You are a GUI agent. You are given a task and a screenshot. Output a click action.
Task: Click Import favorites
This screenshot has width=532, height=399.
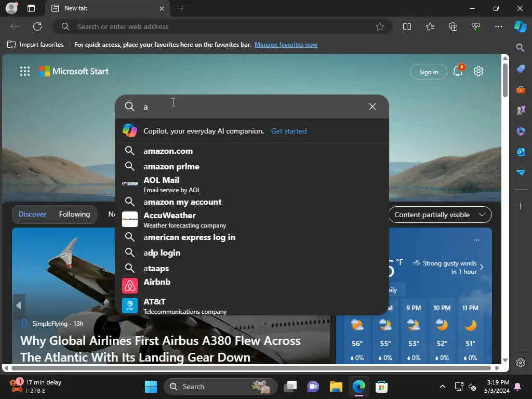[36, 45]
